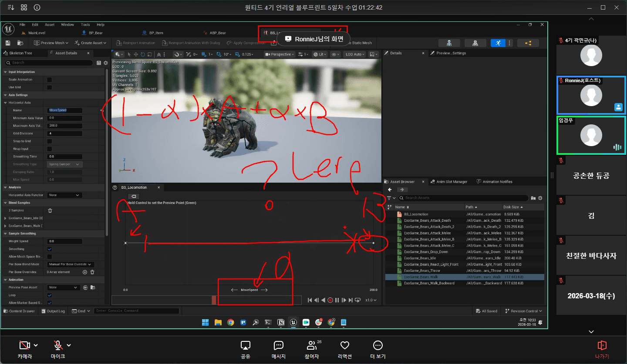Open the Per Bone Blend Mode dropdown

point(71,264)
